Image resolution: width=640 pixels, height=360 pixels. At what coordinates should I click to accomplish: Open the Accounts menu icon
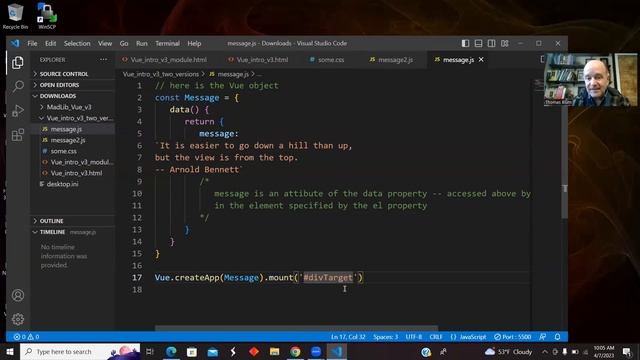coord(18,295)
